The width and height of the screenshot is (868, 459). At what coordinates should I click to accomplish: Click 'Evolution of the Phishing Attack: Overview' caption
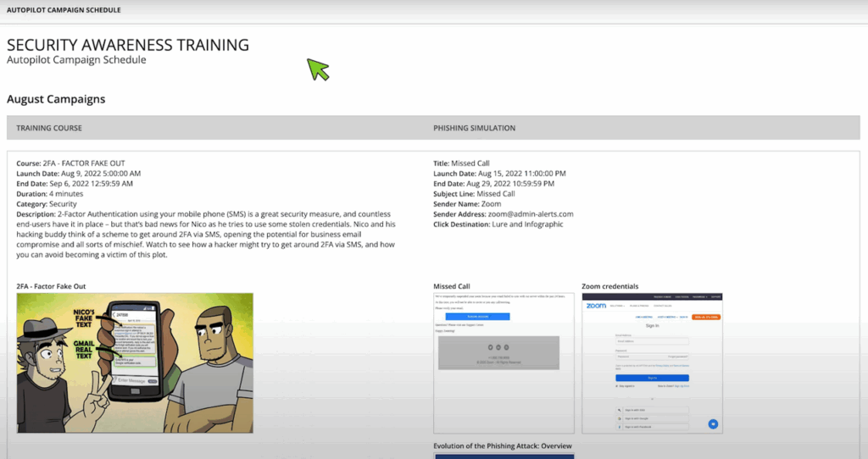(x=503, y=445)
